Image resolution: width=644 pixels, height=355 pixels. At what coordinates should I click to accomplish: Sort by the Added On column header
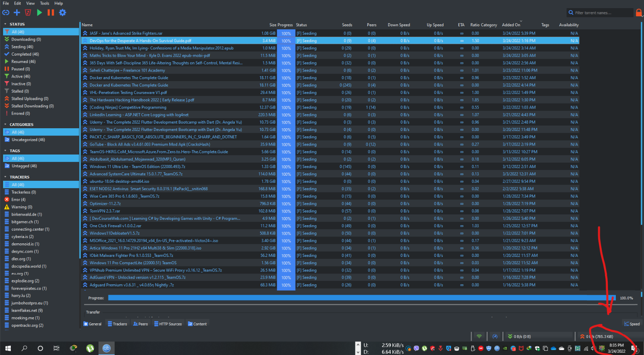click(x=511, y=25)
